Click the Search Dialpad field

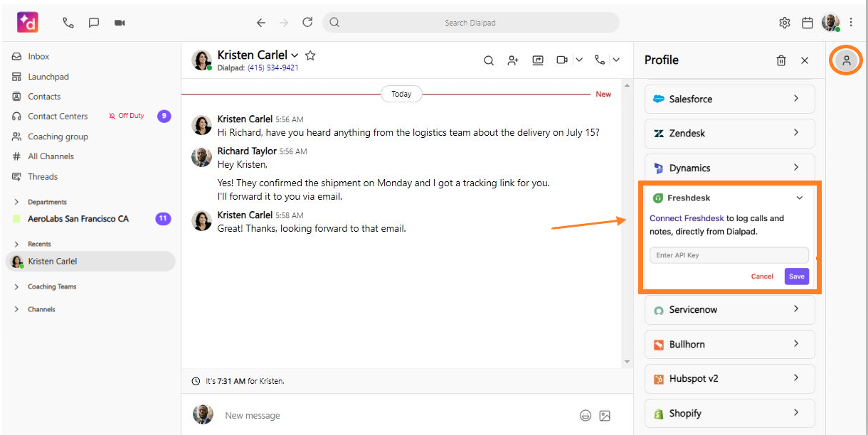tap(471, 23)
